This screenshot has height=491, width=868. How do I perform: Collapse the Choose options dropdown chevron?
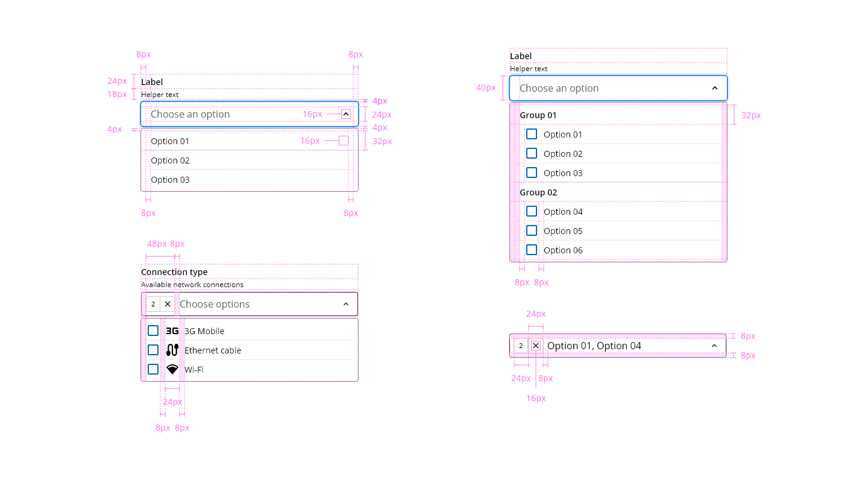click(x=346, y=304)
